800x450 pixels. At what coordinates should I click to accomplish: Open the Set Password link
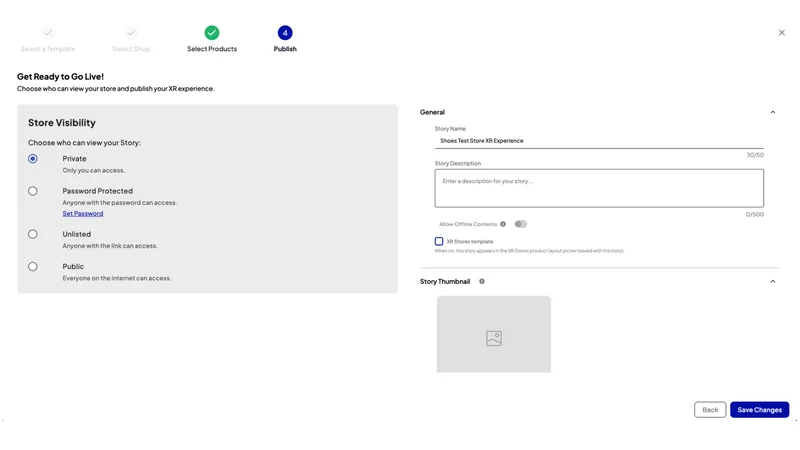pos(83,213)
